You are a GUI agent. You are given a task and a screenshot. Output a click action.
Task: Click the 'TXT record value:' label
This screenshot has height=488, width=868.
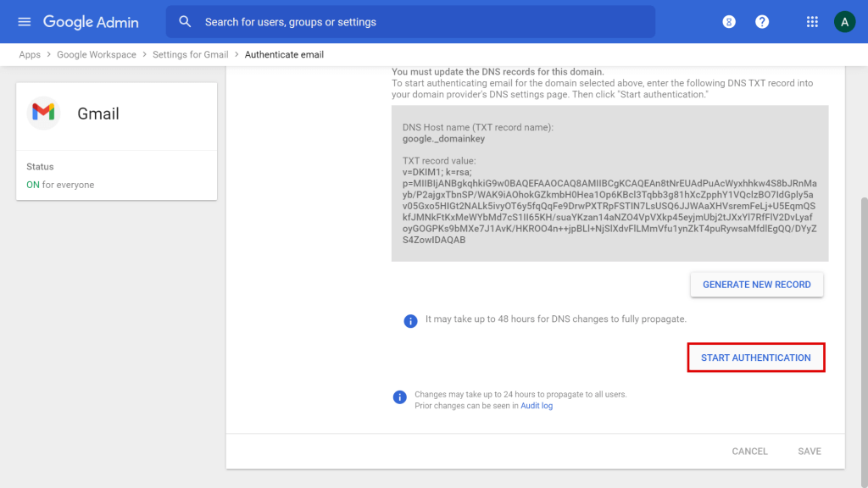pos(439,161)
